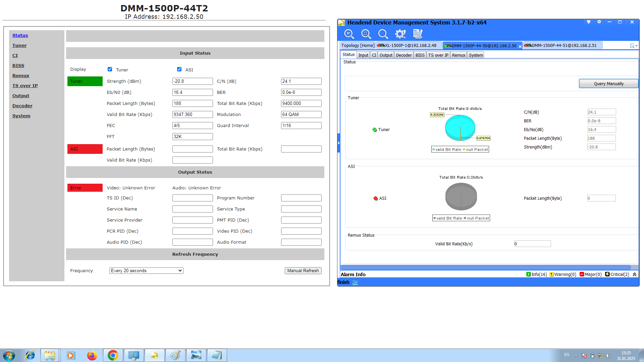Screen dimensions: 644x362
Task: Uncheck the ASI display checkbox
Action: pyautogui.click(x=179, y=69)
